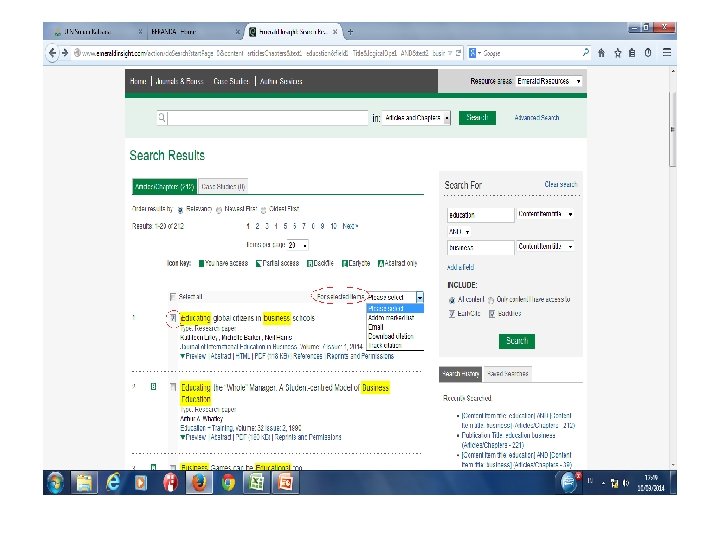Expand Preview for first search result
This screenshot has width=720, height=540.
pos(192,356)
